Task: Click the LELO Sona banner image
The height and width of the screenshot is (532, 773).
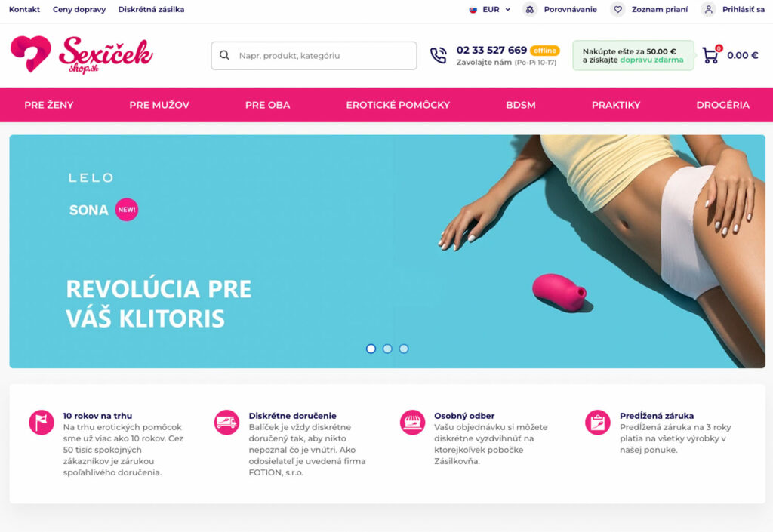Action: coord(387,251)
